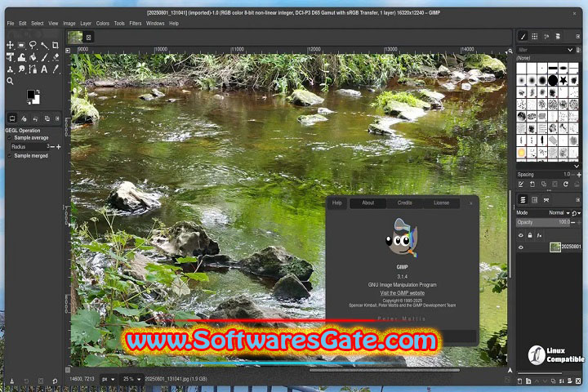This screenshot has height=392, width=588.
Task: Click the Radius value field
Action: 29,147
